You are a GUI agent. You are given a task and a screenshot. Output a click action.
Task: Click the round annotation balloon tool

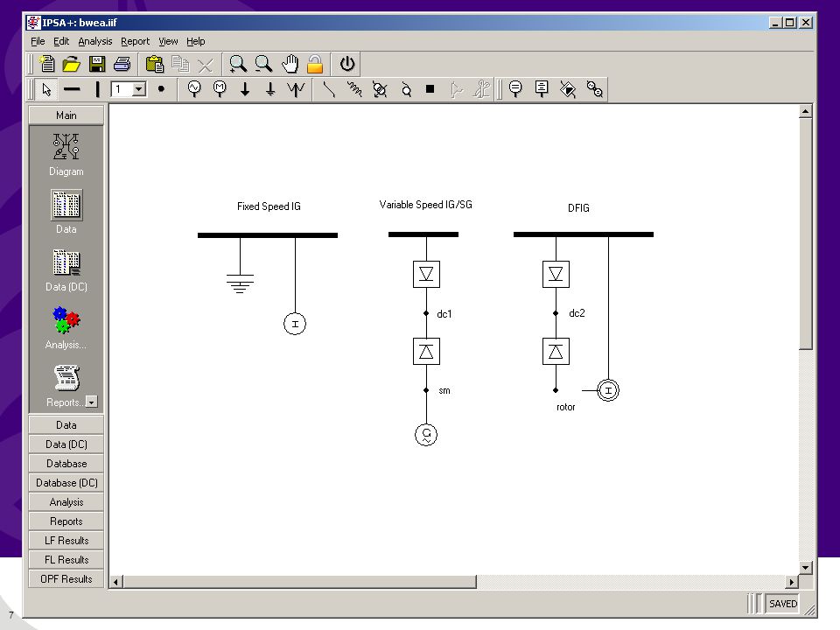click(x=515, y=89)
